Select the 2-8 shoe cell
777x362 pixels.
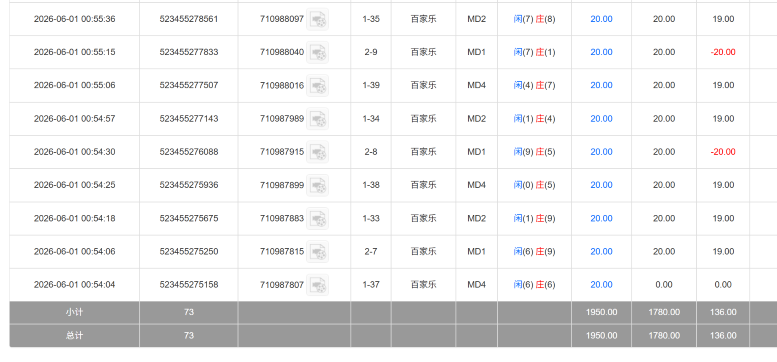tap(371, 152)
